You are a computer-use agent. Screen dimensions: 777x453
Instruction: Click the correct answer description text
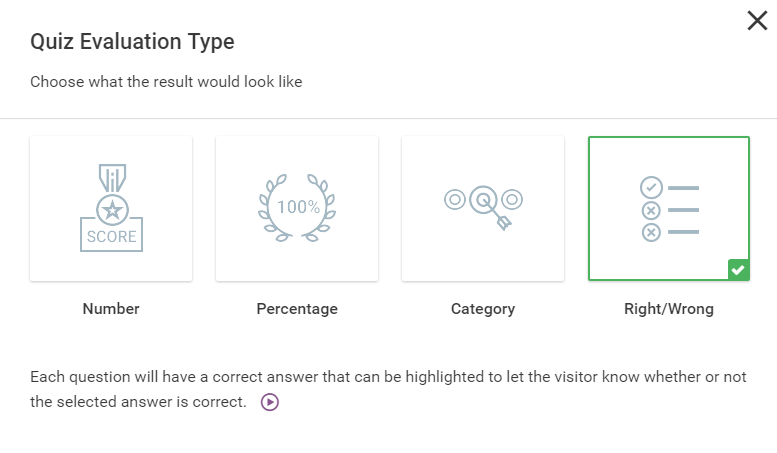pos(388,389)
